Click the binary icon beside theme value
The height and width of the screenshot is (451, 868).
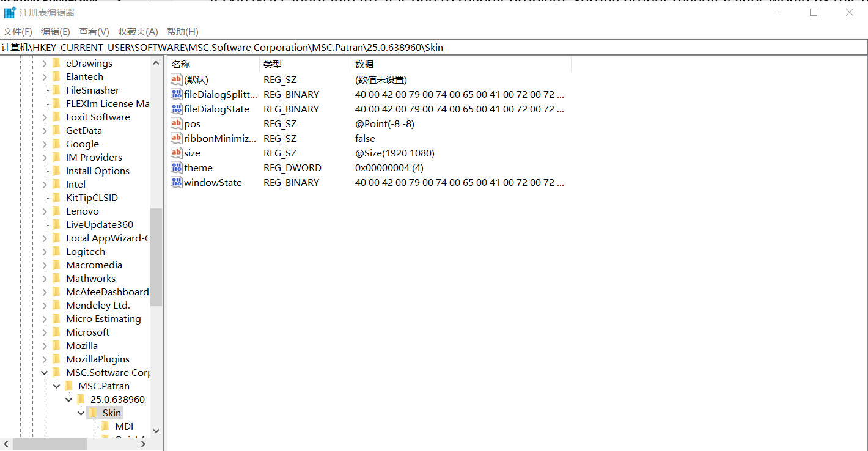176,167
